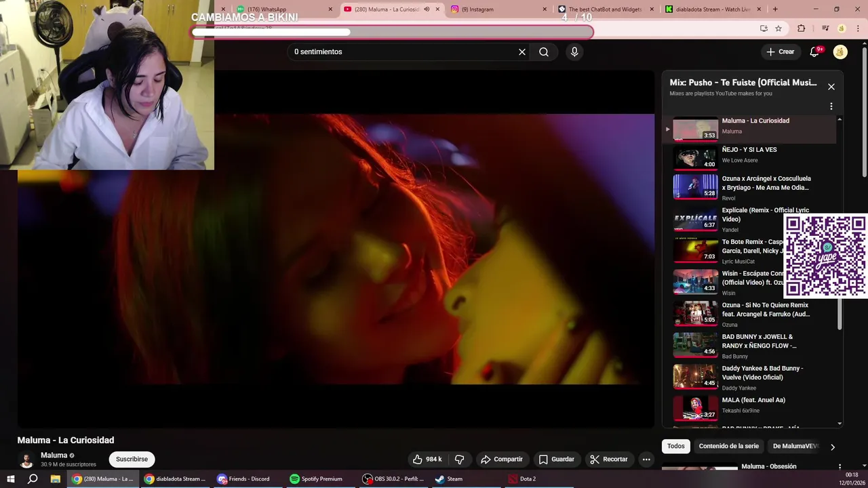Open the Windows Start menu
Image resolution: width=868 pixels, height=488 pixels.
(11, 479)
